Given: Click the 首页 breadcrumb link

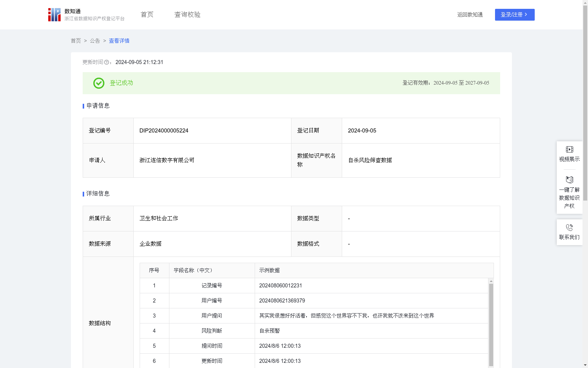Looking at the screenshot, I should 76,41.
